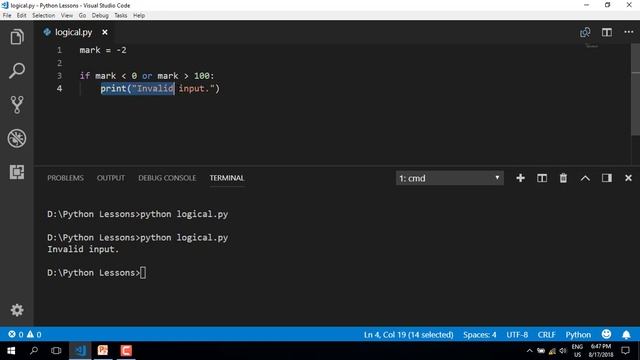
Task: Open the volume control in system tray
Action: 563,351
